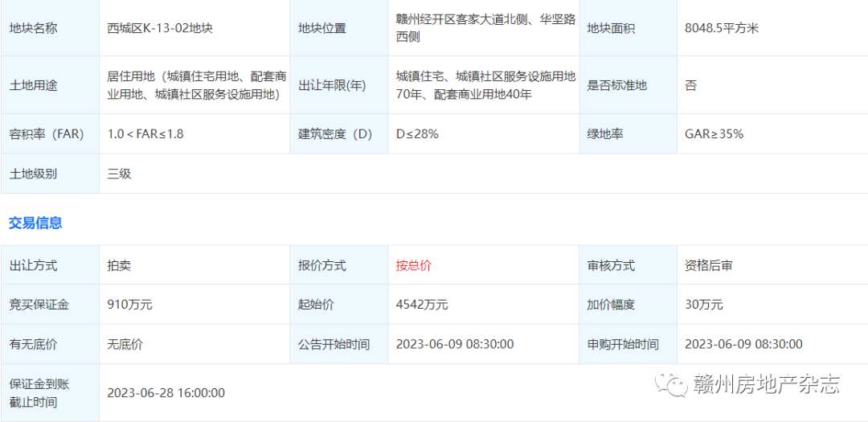The height and width of the screenshot is (422, 868).
Task: Click the 2023-06-28 16:00:00 deadline value
Action: [x=166, y=393]
